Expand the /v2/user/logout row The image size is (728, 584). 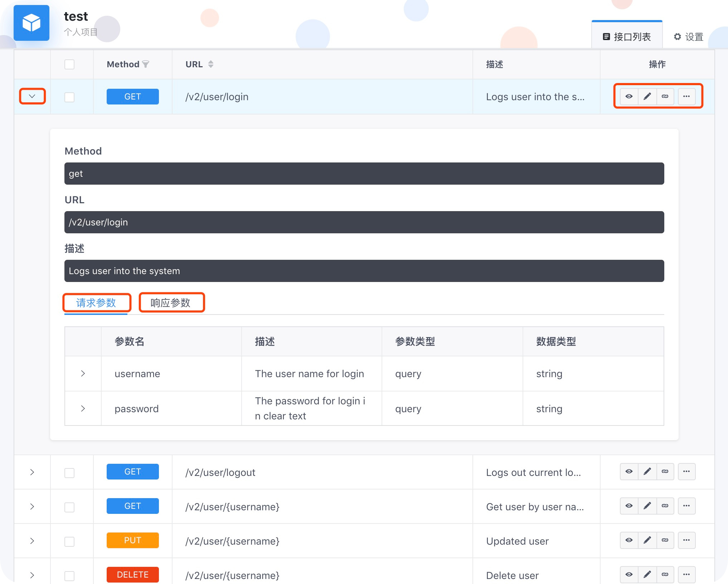point(32,472)
